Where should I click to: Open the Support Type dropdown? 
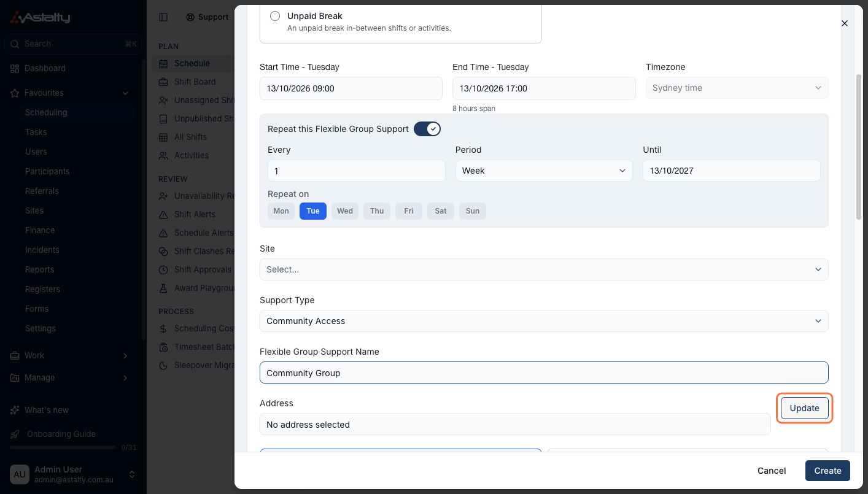(544, 321)
